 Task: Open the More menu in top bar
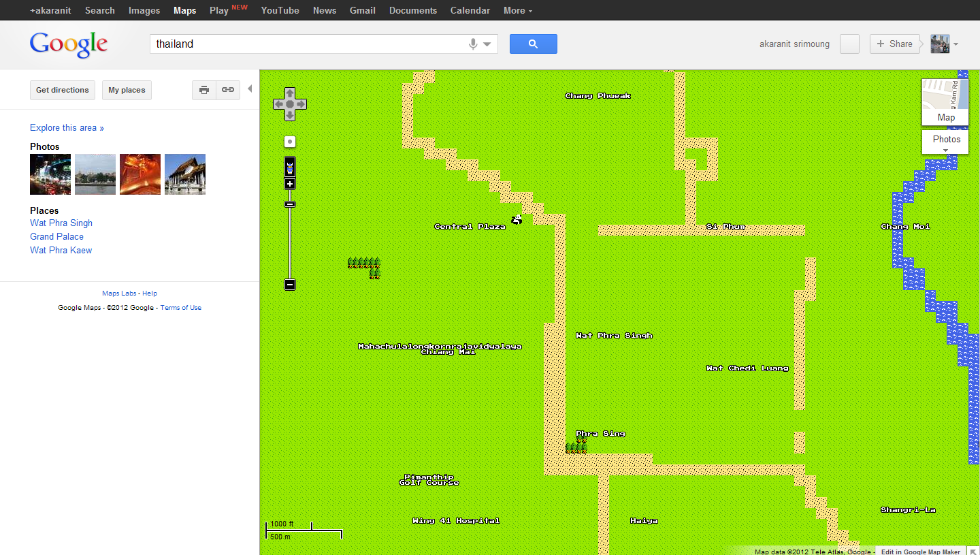coord(518,10)
